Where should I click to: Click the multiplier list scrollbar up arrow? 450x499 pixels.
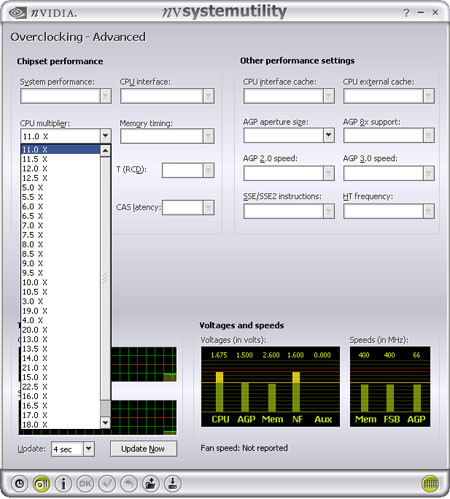click(105, 151)
